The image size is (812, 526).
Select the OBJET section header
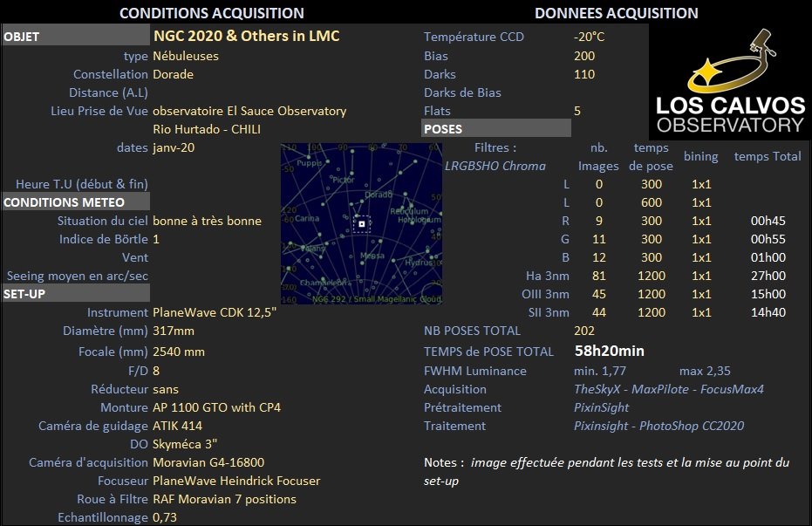coord(76,37)
